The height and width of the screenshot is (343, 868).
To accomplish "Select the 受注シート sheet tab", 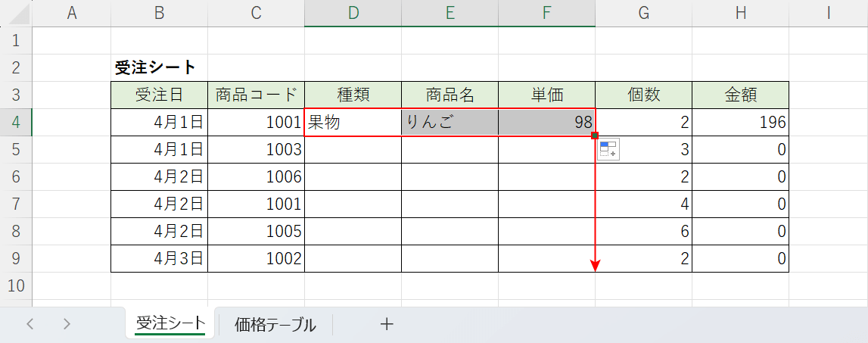I will pos(170,324).
